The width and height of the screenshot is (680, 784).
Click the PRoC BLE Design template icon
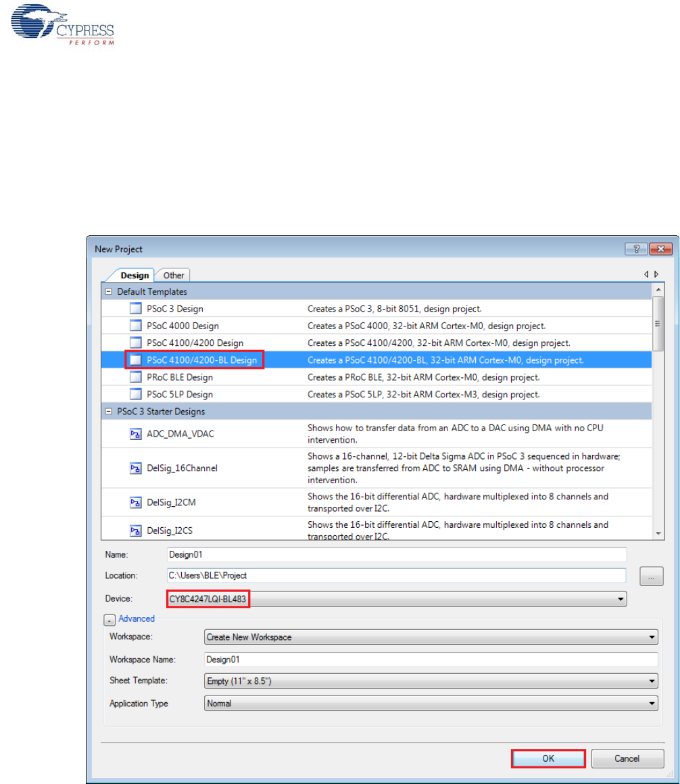[135, 377]
